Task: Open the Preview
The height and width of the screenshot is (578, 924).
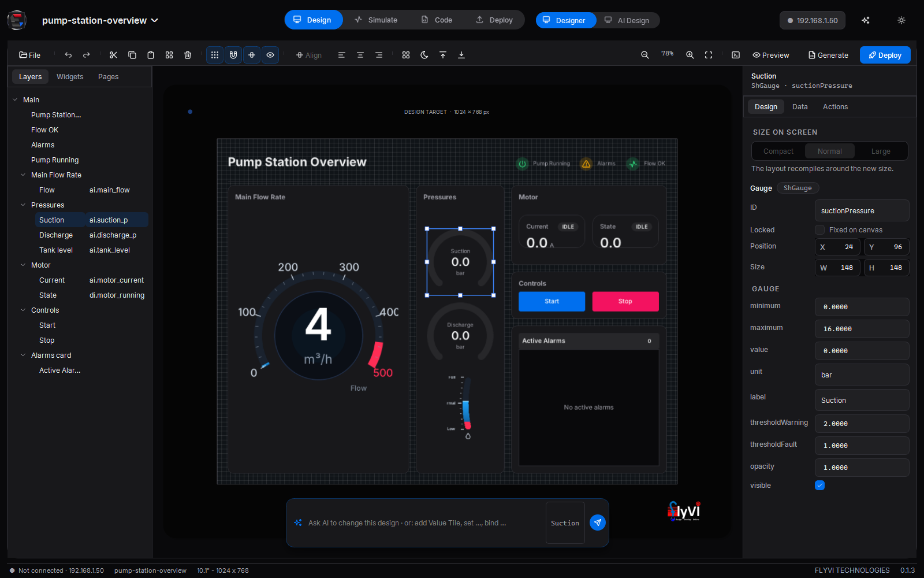Action: click(771, 55)
